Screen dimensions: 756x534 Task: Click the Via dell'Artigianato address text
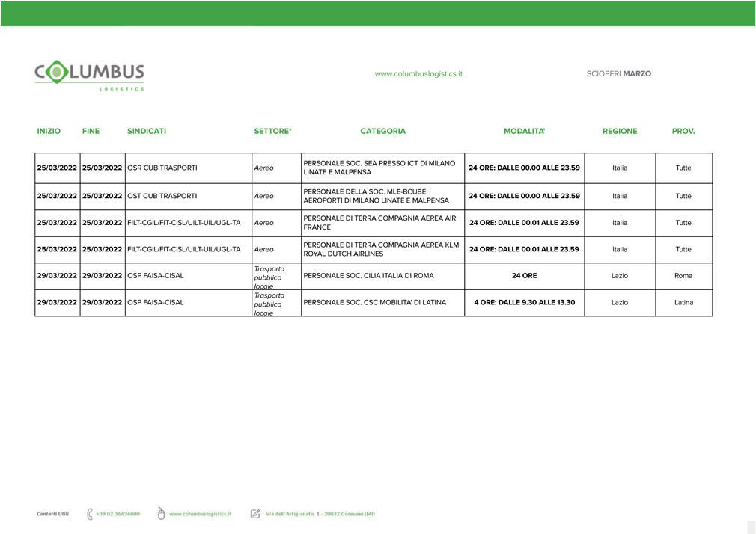[320, 514]
